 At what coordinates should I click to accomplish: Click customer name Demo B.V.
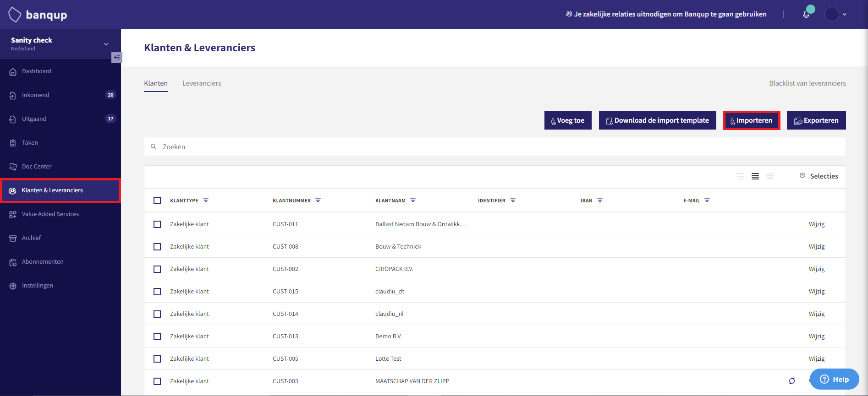389,336
